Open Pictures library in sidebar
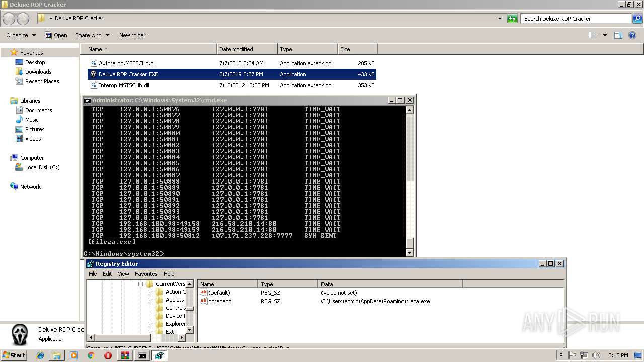644x362 pixels. point(30,129)
